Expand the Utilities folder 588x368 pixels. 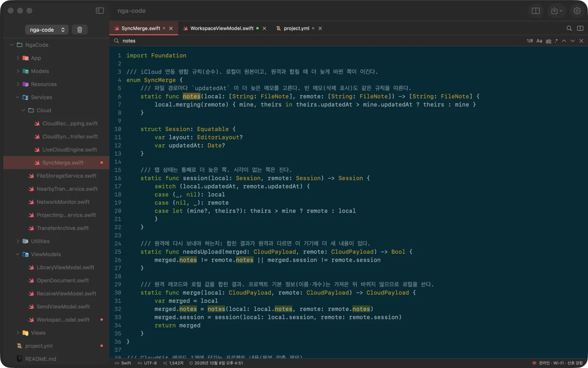point(18,241)
